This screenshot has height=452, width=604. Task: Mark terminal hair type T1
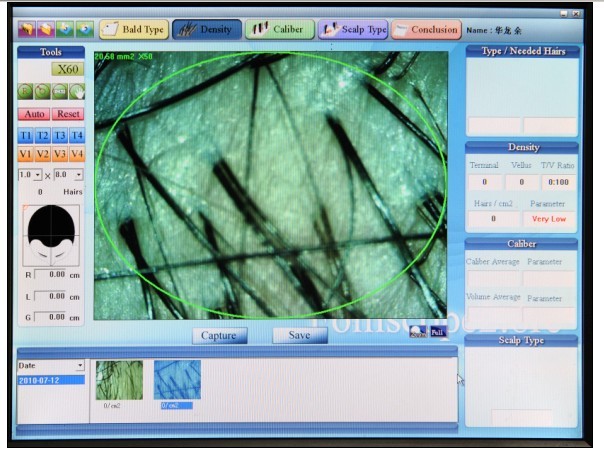(27, 135)
